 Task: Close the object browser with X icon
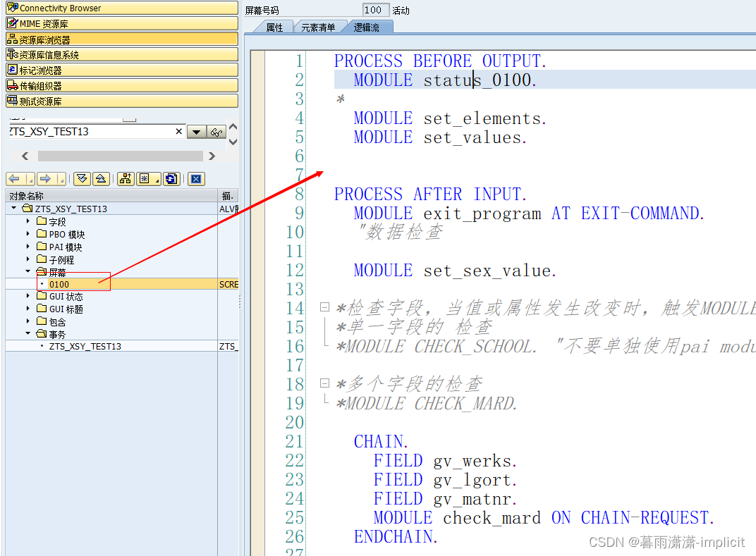tap(196, 179)
